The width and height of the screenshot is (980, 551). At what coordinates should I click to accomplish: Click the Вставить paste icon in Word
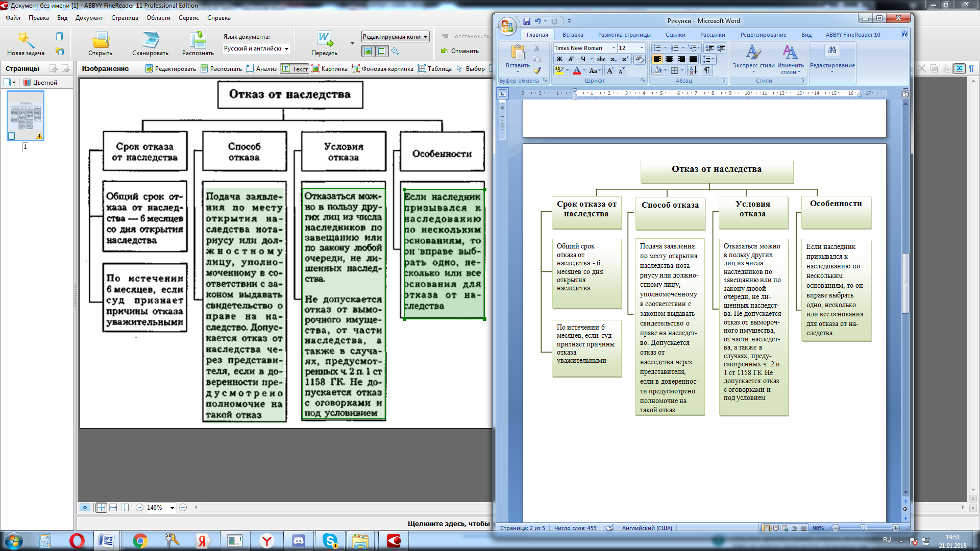click(x=518, y=52)
